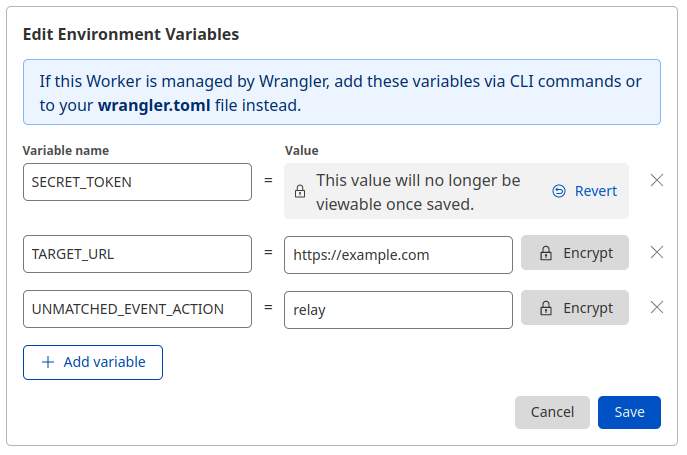Focus the SECRET_TOKEN name field
This screenshot has height=455, width=687.
[137, 182]
